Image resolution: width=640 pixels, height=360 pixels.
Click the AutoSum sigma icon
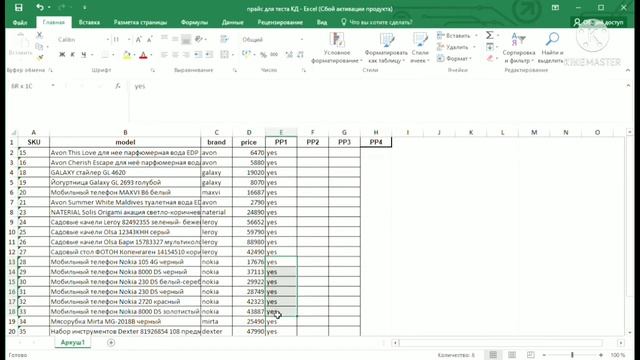point(490,36)
